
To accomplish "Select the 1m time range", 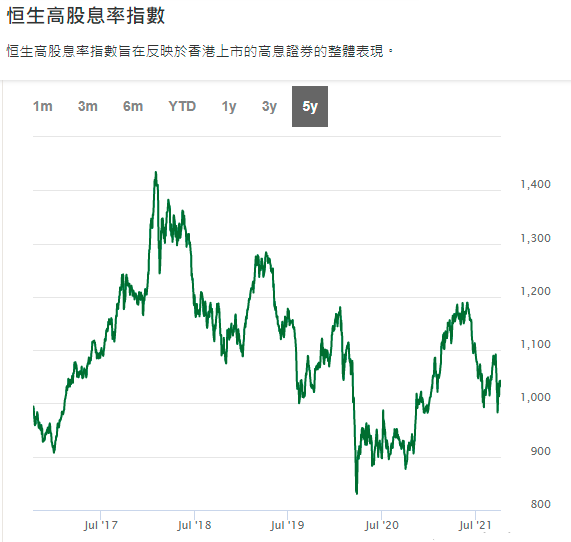I will click(43, 107).
